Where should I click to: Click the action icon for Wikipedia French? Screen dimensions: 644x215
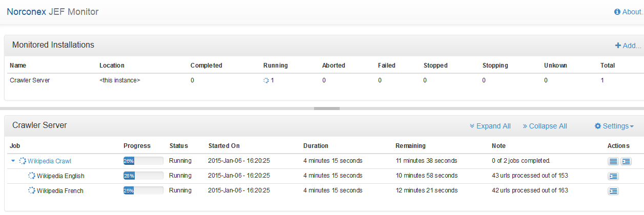[x=613, y=191]
